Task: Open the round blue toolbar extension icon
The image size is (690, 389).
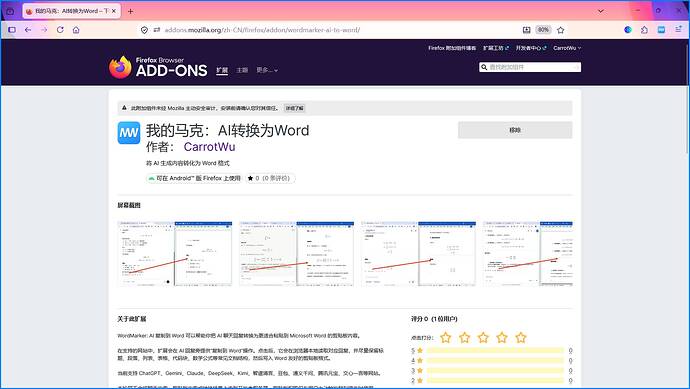Action: click(628, 30)
